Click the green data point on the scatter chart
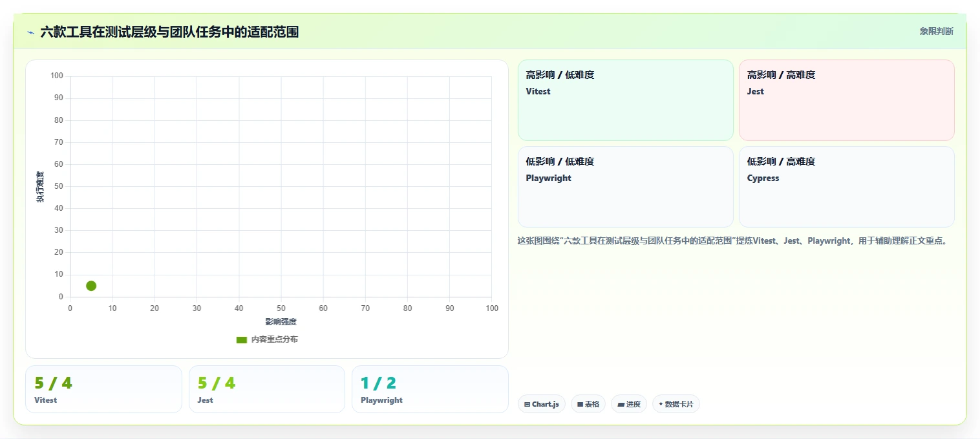This screenshot has width=980, height=439. coord(91,286)
